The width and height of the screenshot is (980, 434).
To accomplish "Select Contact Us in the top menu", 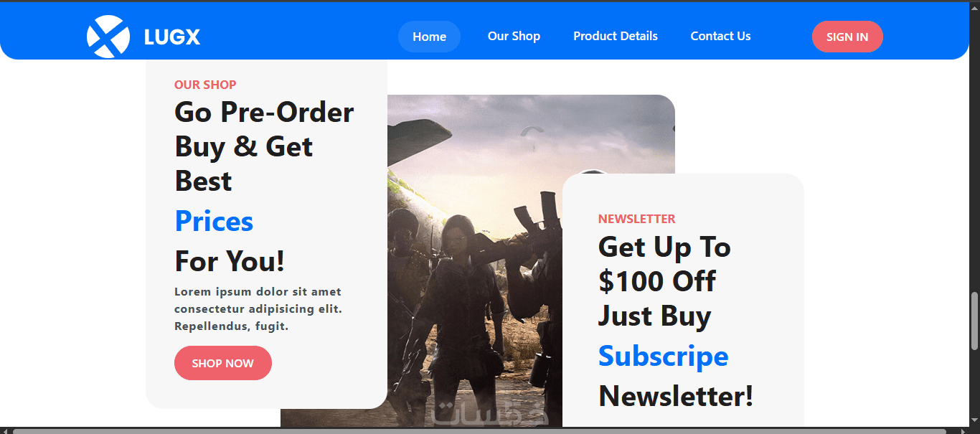I will (720, 36).
